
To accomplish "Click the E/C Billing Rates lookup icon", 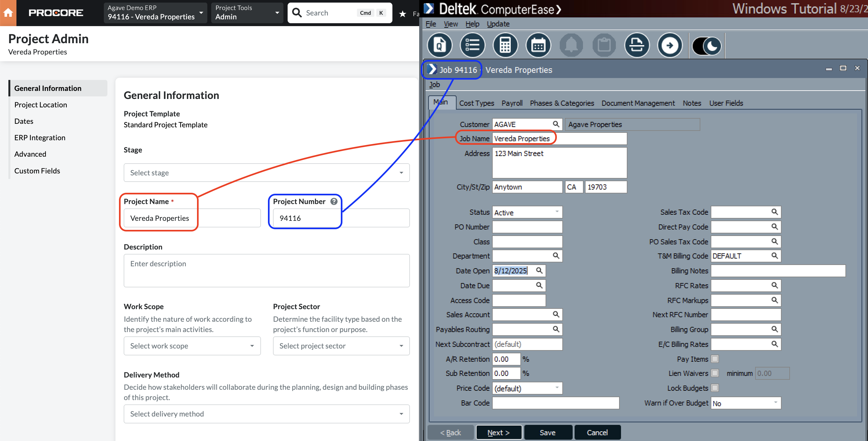I will click(x=774, y=344).
